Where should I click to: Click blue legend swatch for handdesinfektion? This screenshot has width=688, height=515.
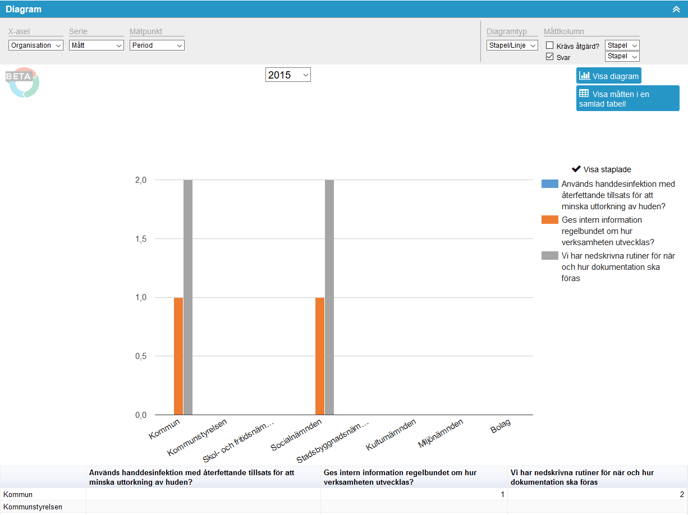549,184
